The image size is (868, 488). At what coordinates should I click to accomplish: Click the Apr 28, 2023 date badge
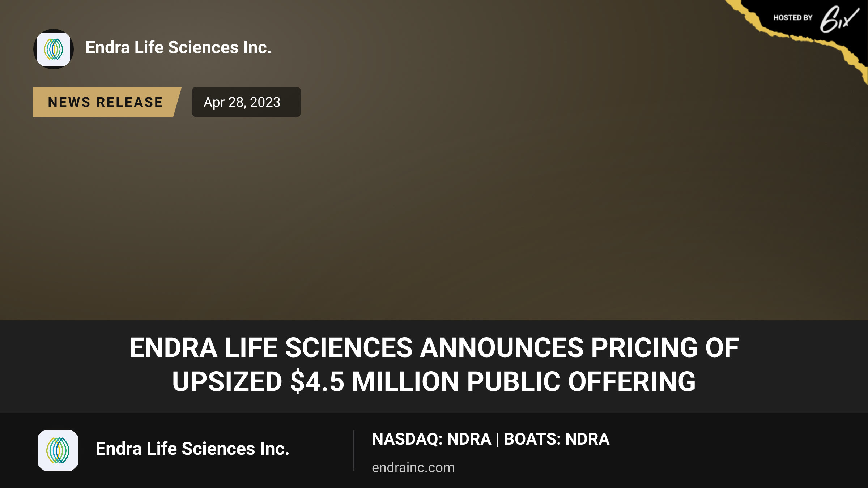pyautogui.click(x=246, y=102)
